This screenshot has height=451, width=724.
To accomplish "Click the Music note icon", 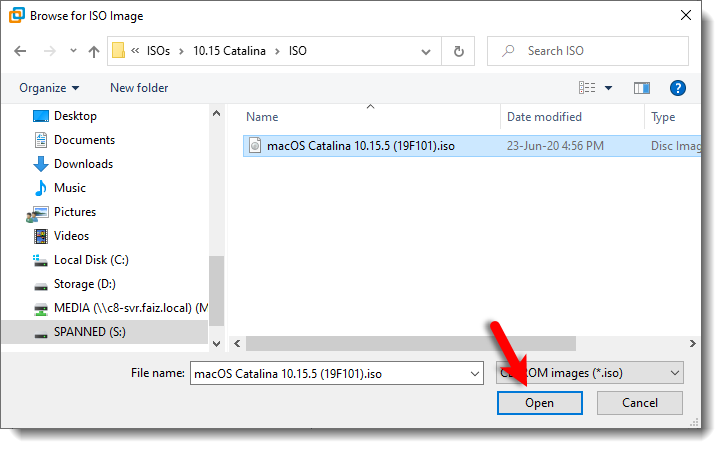I will coord(41,188).
